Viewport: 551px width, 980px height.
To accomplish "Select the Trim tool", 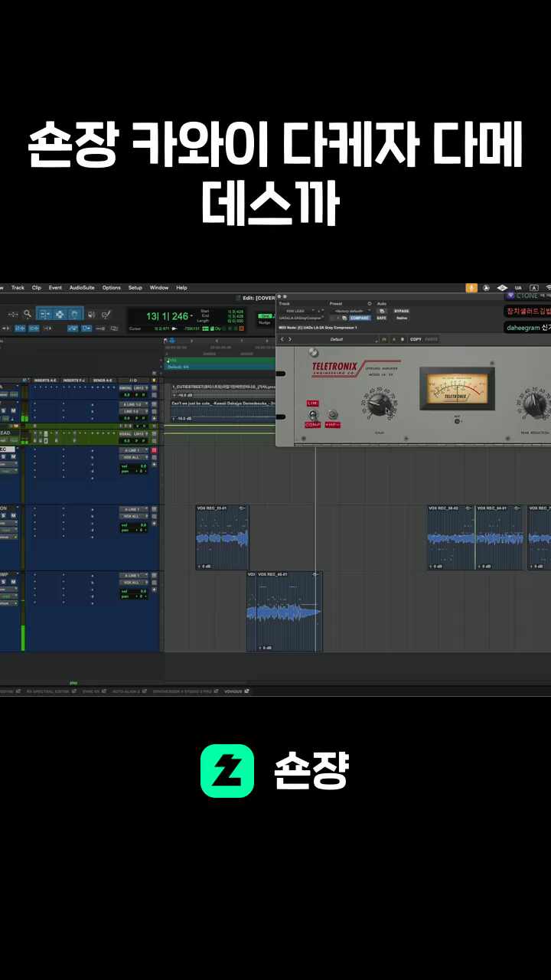I will click(44, 314).
